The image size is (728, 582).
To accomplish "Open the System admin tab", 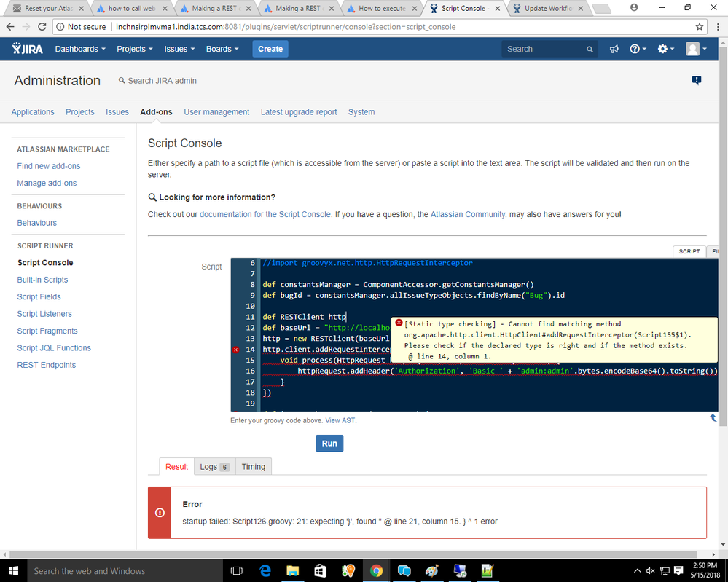I will coord(361,112).
